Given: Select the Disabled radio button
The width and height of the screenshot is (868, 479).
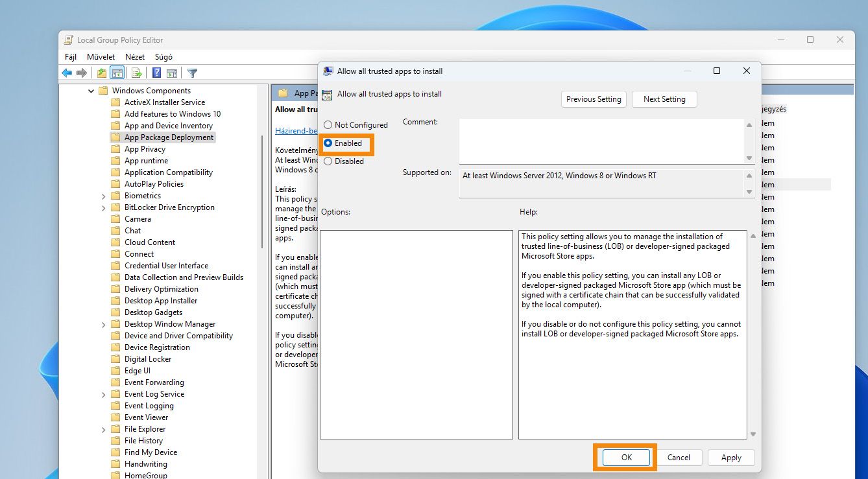Looking at the screenshot, I should pyautogui.click(x=328, y=161).
